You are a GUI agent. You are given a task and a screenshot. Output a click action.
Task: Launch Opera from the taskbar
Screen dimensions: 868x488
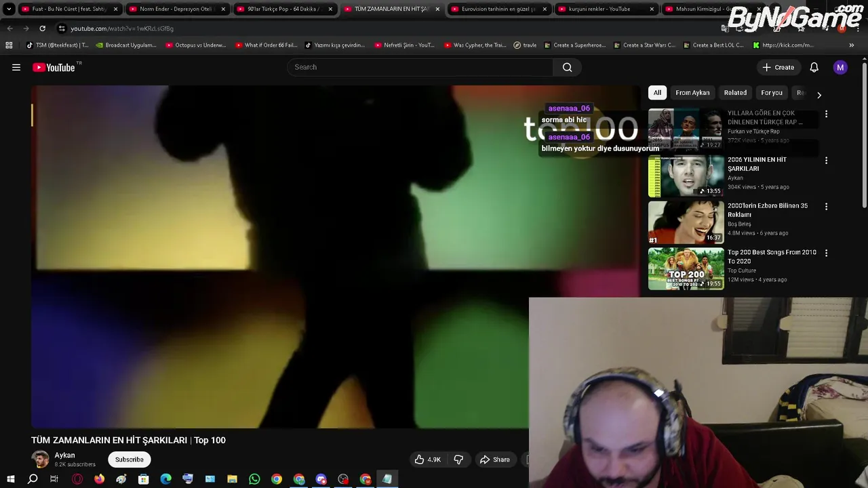77,479
